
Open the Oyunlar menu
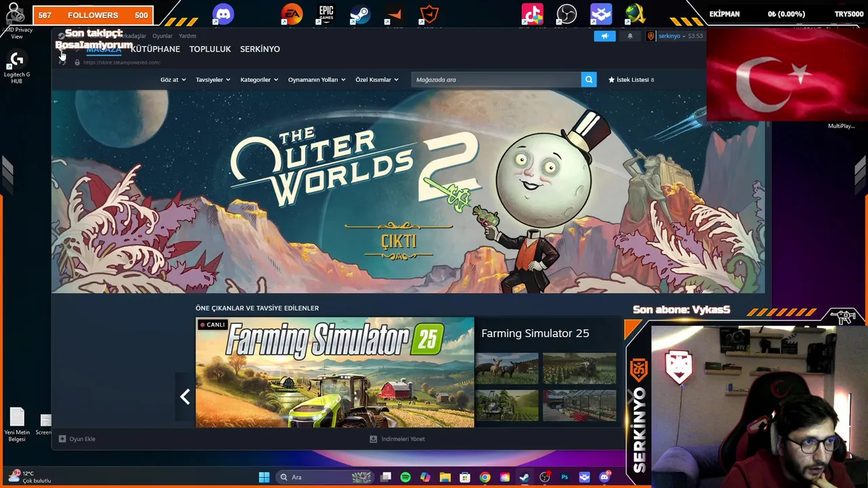tap(162, 36)
